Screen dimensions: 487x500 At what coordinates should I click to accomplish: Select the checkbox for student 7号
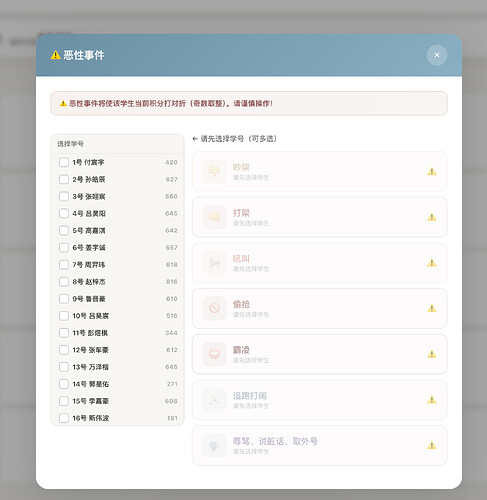click(64, 265)
